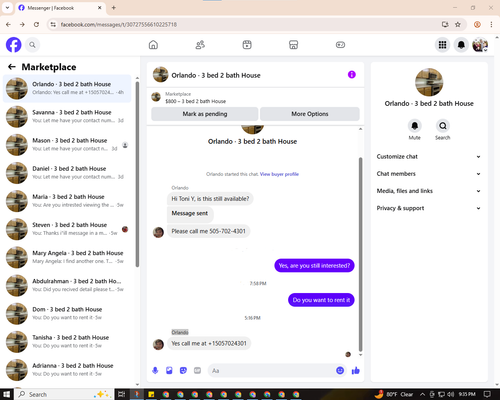Open the Windows Start menu
The height and width of the screenshot is (400, 500).
(x=7, y=394)
